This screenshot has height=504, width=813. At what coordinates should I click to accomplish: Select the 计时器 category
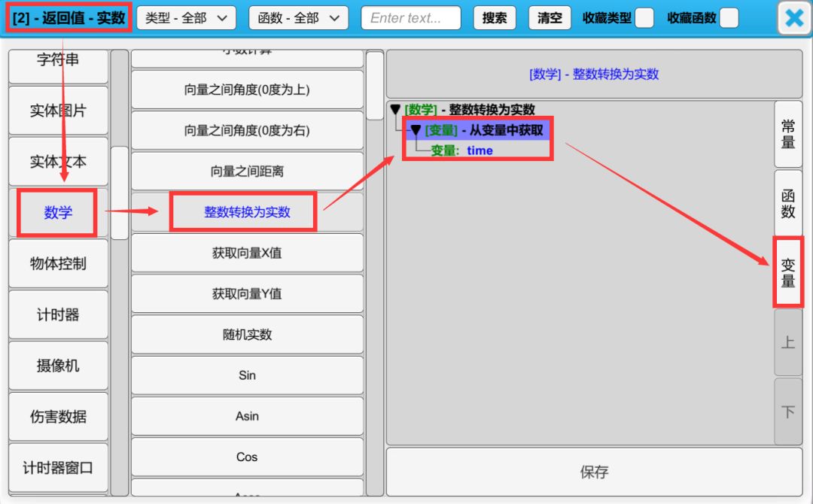58,314
